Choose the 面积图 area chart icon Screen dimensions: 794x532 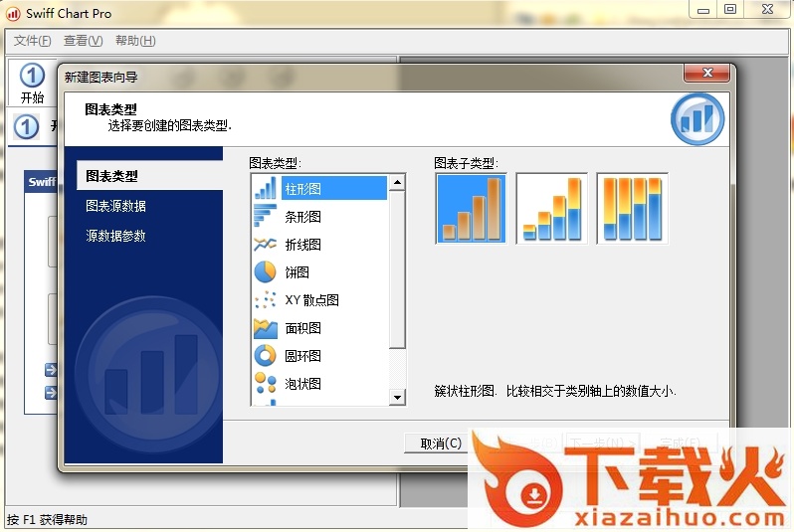pos(266,328)
